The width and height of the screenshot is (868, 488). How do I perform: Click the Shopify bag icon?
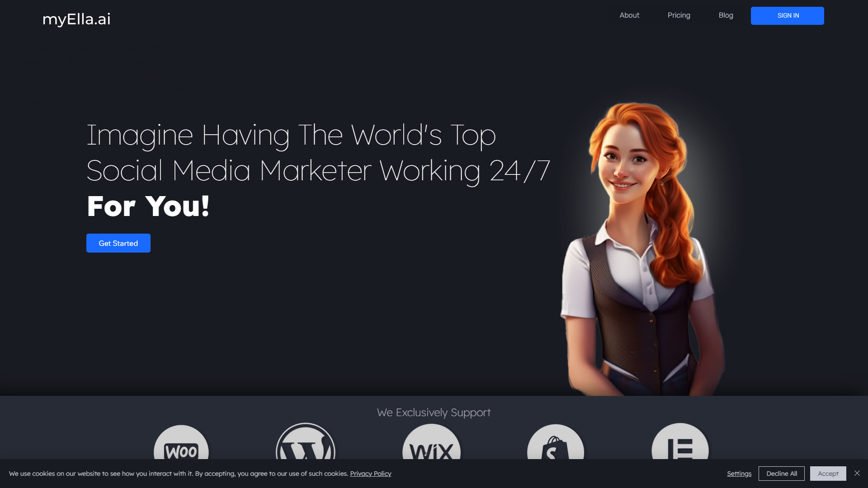pyautogui.click(x=556, y=445)
